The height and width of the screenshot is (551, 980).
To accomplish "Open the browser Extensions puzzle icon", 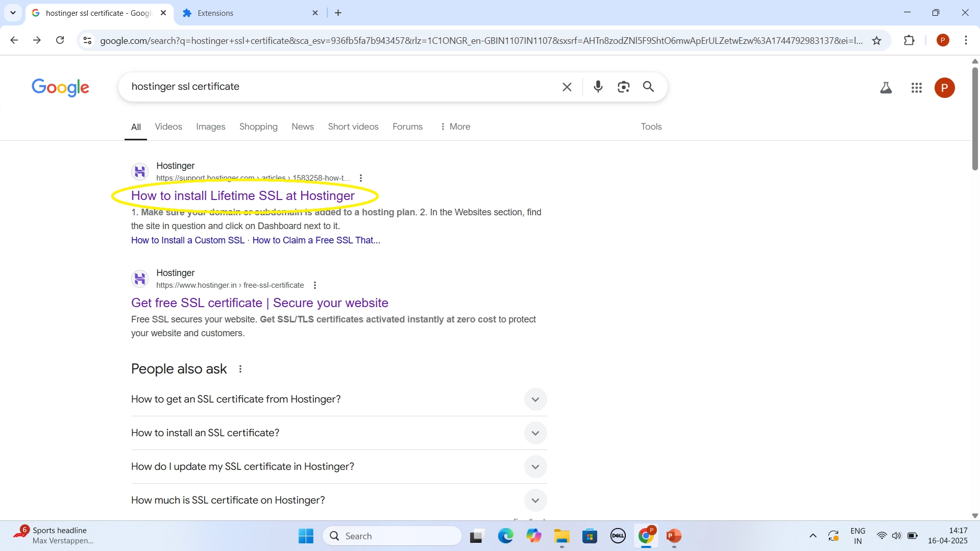I will pyautogui.click(x=910, y=40).
